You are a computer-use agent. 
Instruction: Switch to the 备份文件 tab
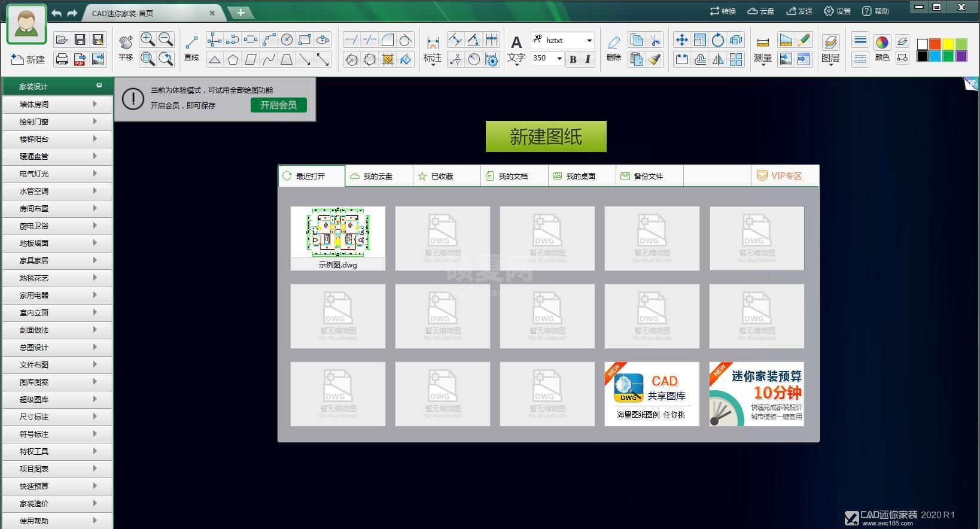tap(650, 176)
